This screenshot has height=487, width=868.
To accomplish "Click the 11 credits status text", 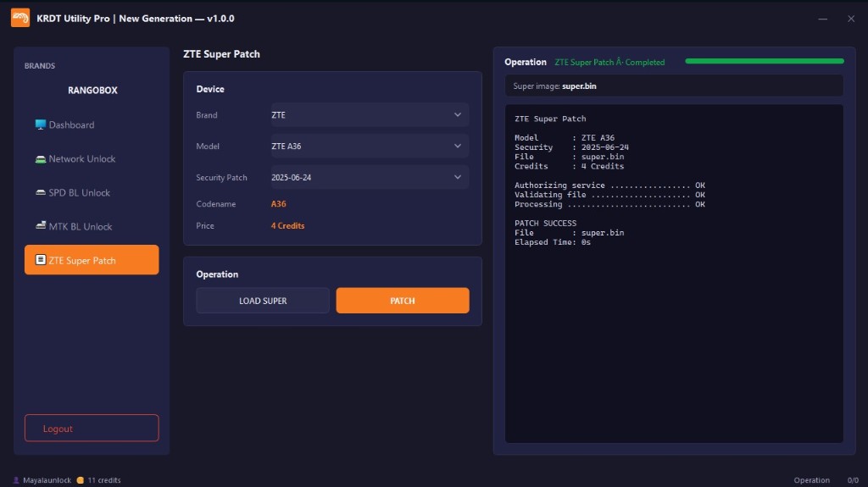I will 104,480.
